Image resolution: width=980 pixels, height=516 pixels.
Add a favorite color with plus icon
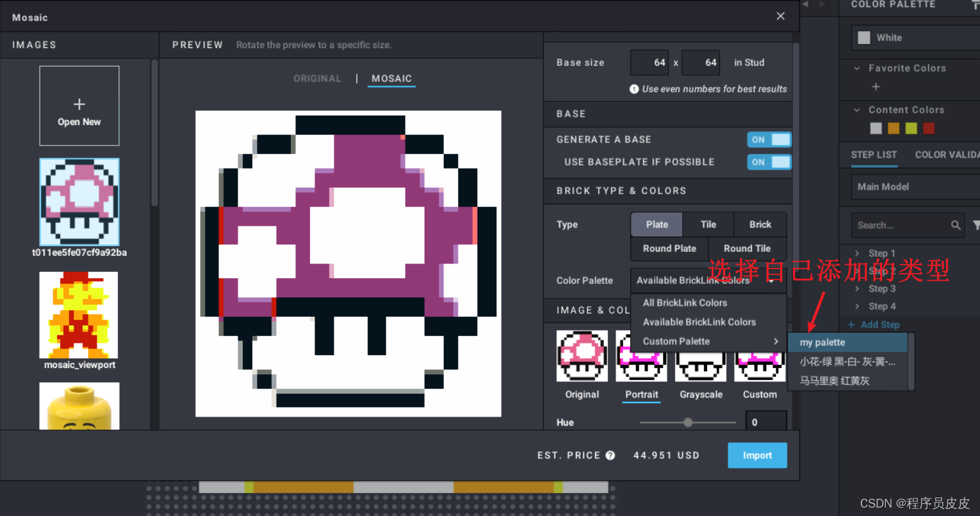coord(876,87)
